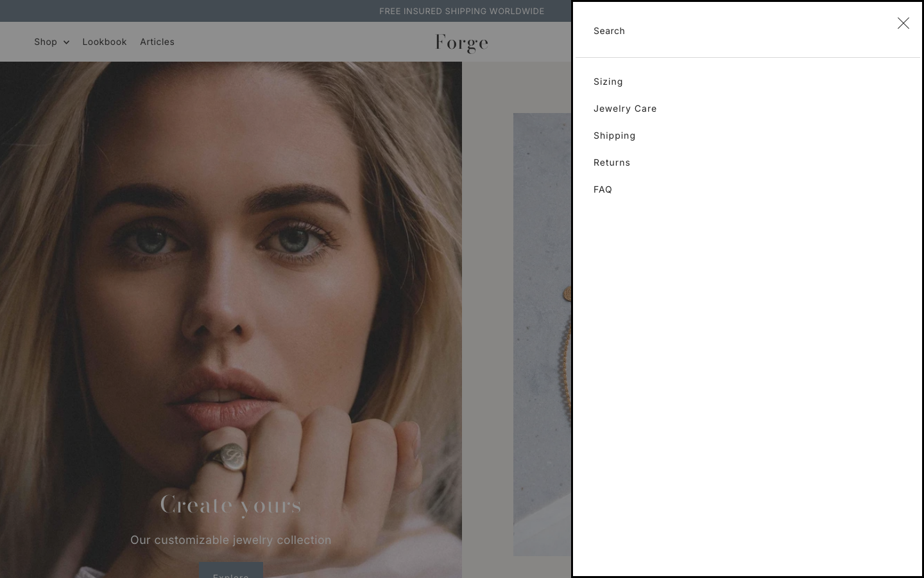Close the search drawer with the X icon
The height and width of the screenshot is (578, 924).
pyautogui.click(x=903, y=23)
